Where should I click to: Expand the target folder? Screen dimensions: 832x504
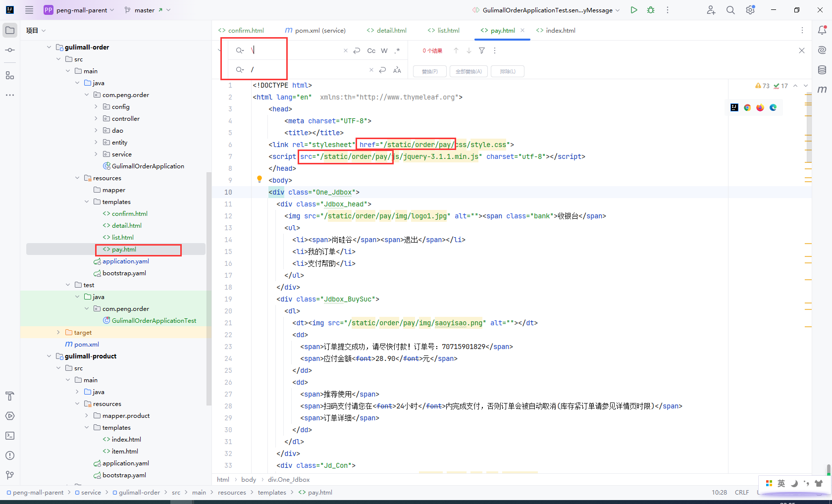tap(58, 332)
